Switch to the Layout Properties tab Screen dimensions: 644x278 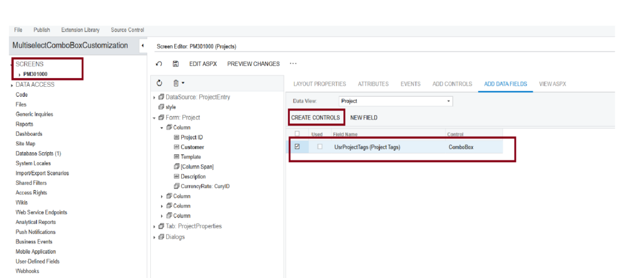[x=319, y=84]
